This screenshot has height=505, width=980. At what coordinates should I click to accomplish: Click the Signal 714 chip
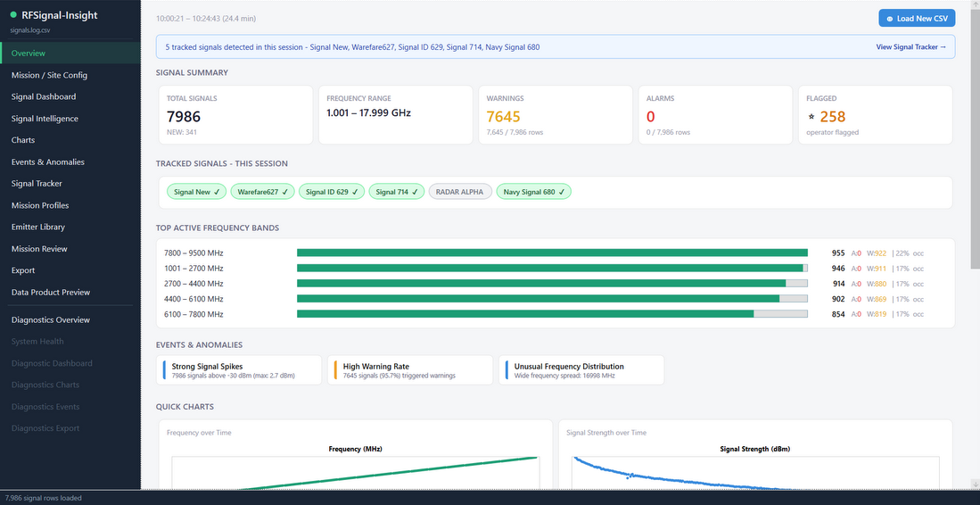click(397, 192)
